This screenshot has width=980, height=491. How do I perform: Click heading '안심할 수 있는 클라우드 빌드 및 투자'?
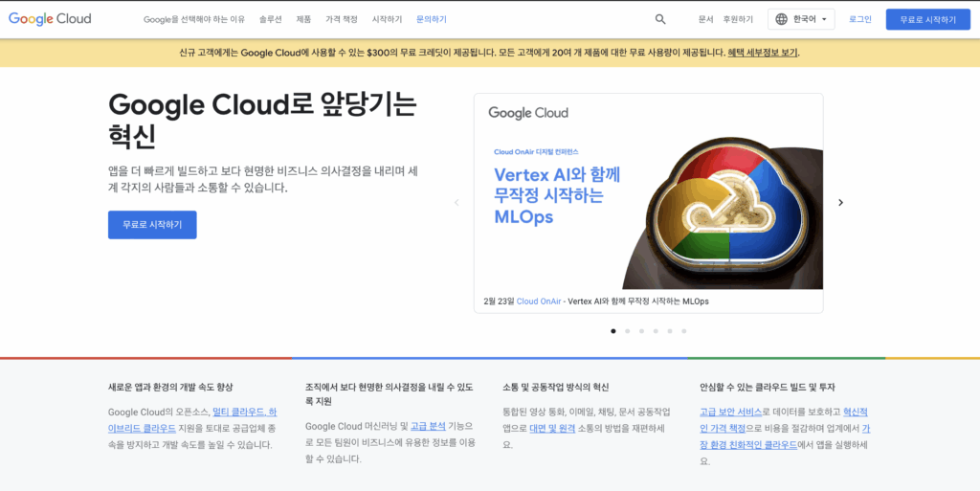pyautogui.click(x=768, y=388)
